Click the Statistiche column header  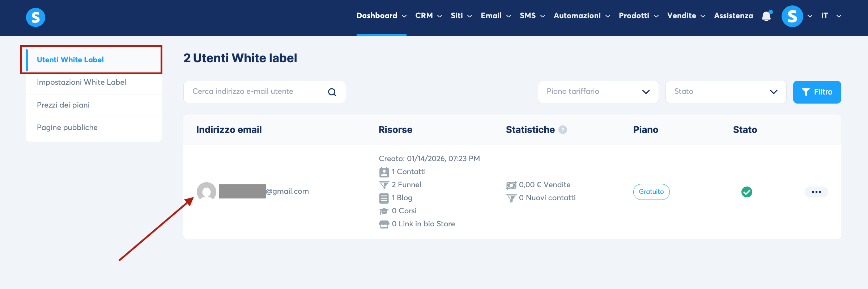point(530,130)
